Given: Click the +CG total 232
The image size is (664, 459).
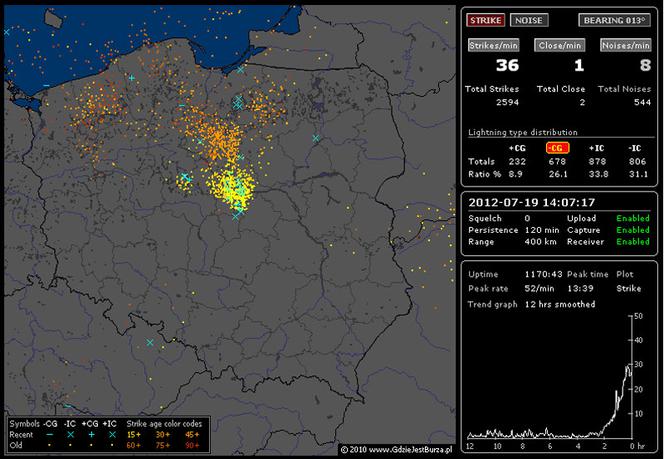Looking at the screenshot, I should 517,161.
